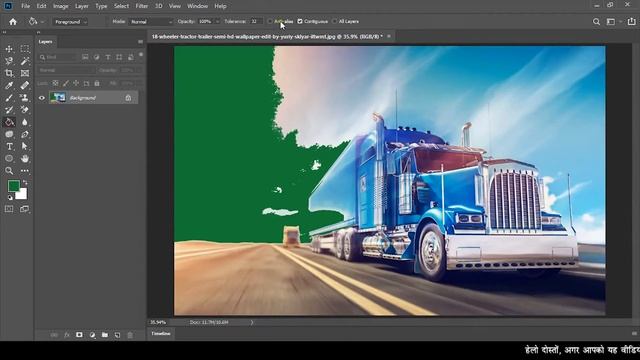Screen dimensions: 640x360
Task: Toggle Quick Mask mode icon
Action: tap(9, 209)
